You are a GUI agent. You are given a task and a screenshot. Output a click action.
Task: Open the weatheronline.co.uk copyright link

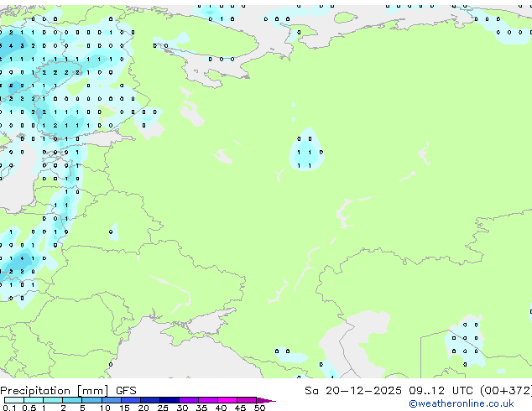pyautogui.click(x=462, y=403)
